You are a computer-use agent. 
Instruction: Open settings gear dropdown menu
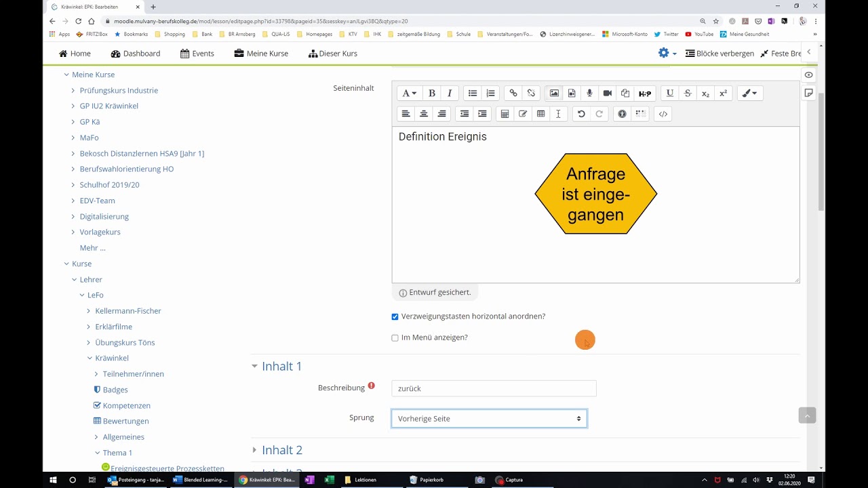point(667,53)
